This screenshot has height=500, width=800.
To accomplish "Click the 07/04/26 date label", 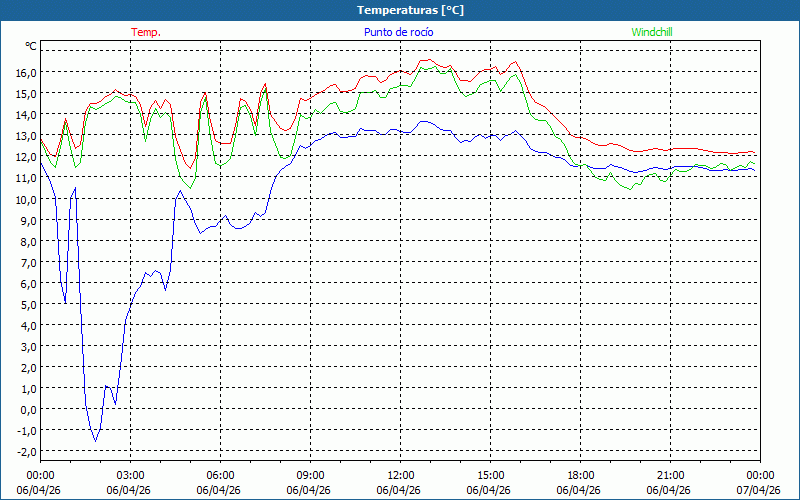I will 759,490.
